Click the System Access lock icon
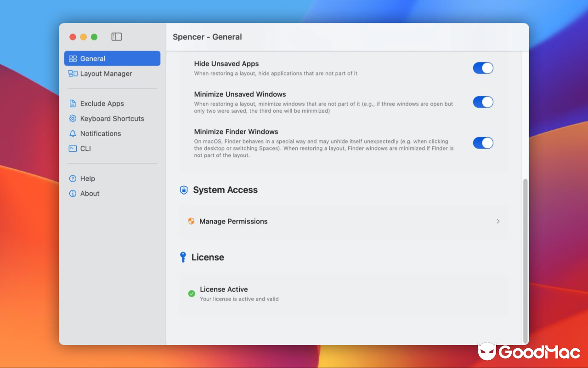Image resolution: width=588 pixels, height=368 pixels. pyautogui.click(x=183, y=190)
